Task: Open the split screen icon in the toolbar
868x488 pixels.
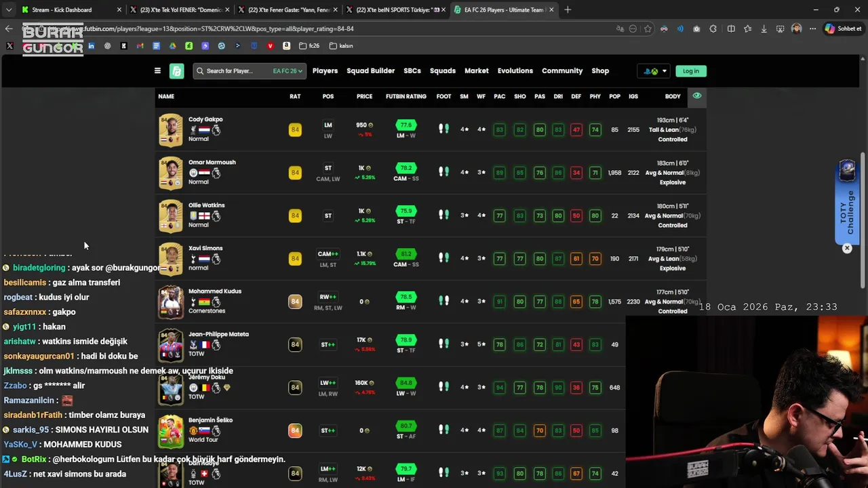Action: click(x=731, y=28)
